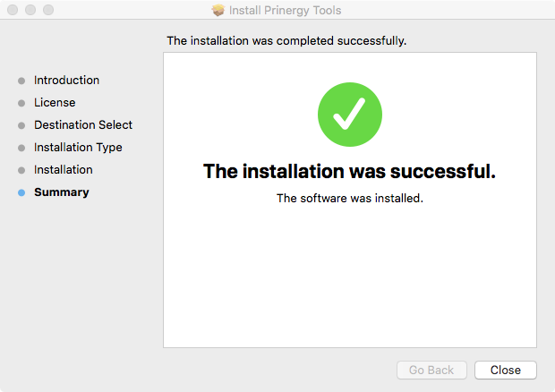Click the bullet beside Destination Select
Viewport: 555px width, 392px height.
[21, 125]
